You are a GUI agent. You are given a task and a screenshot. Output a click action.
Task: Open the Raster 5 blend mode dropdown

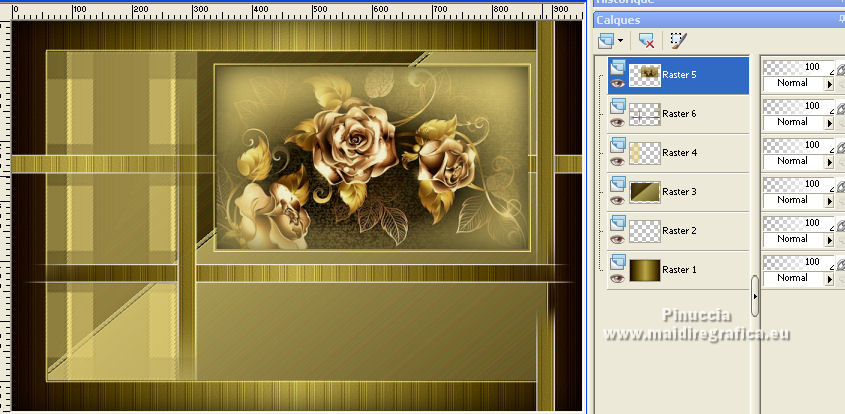(x=829, y=84)
